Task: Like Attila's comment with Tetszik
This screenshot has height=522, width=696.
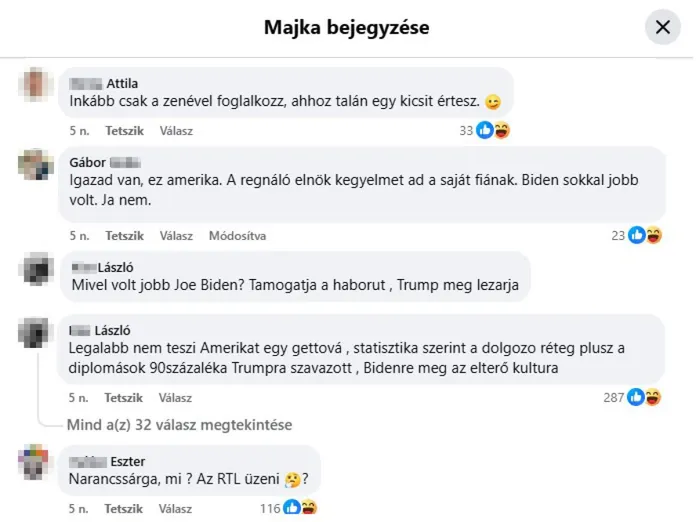Action: [124, 131]
